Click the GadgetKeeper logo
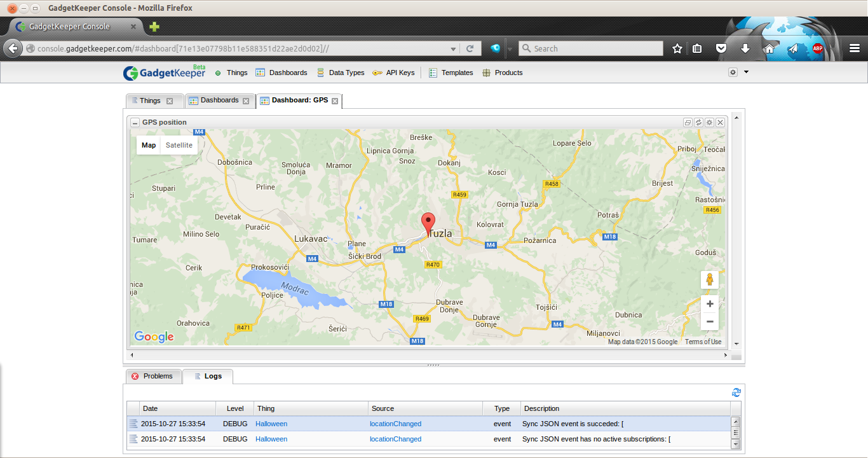Screen dimensions: 868x458 (x=164, y=73)
